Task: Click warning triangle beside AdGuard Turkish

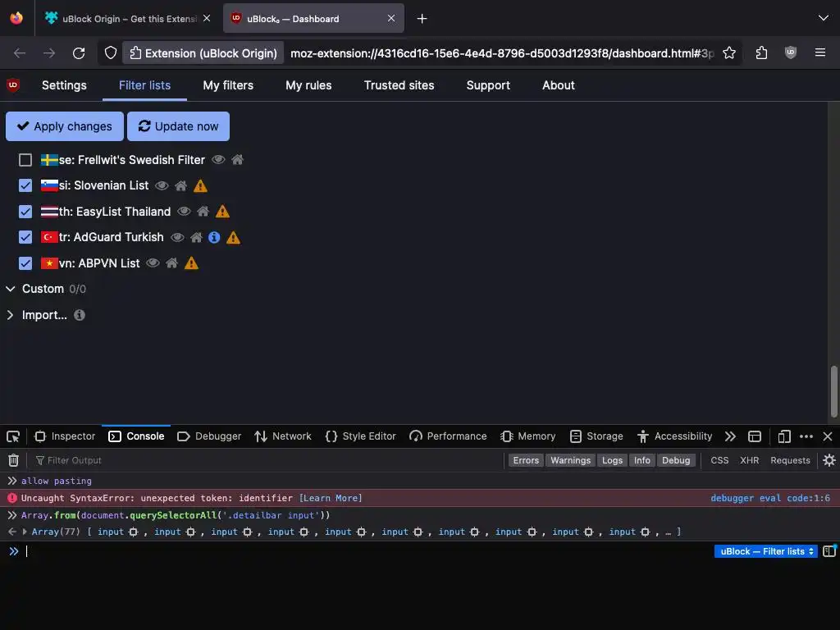Action: 233,237
